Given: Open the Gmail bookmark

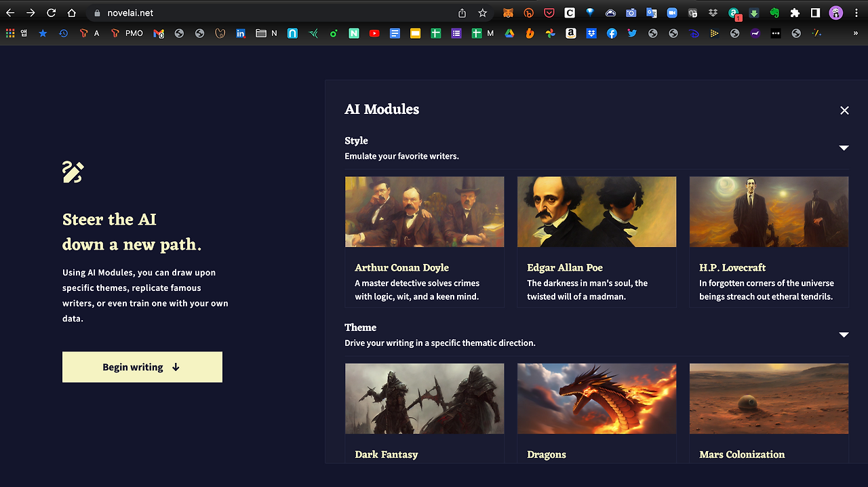Looking at the screenshot, I should point(159,33).
